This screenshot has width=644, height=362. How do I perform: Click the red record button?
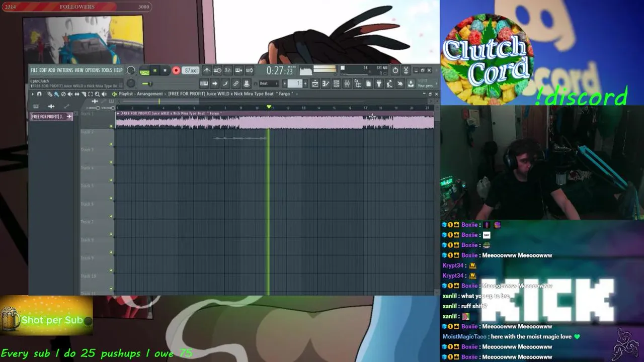pyautogui.click(x=176, y=70)
